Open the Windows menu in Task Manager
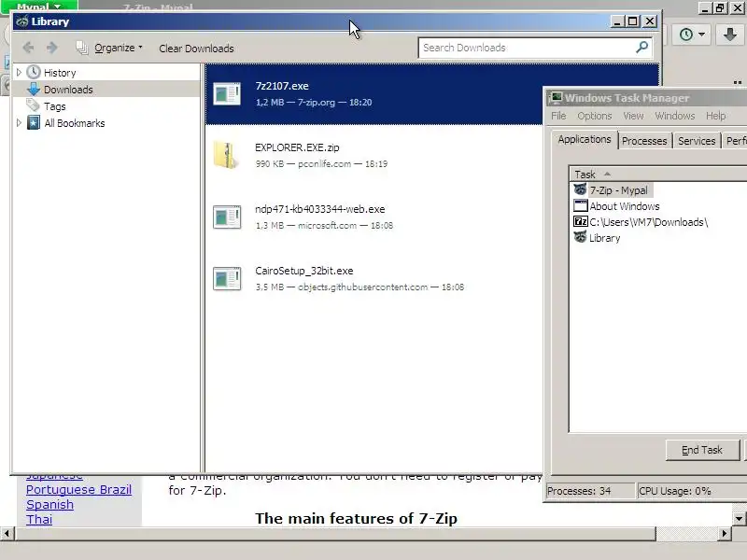747x560 pixels. [674, 116]
